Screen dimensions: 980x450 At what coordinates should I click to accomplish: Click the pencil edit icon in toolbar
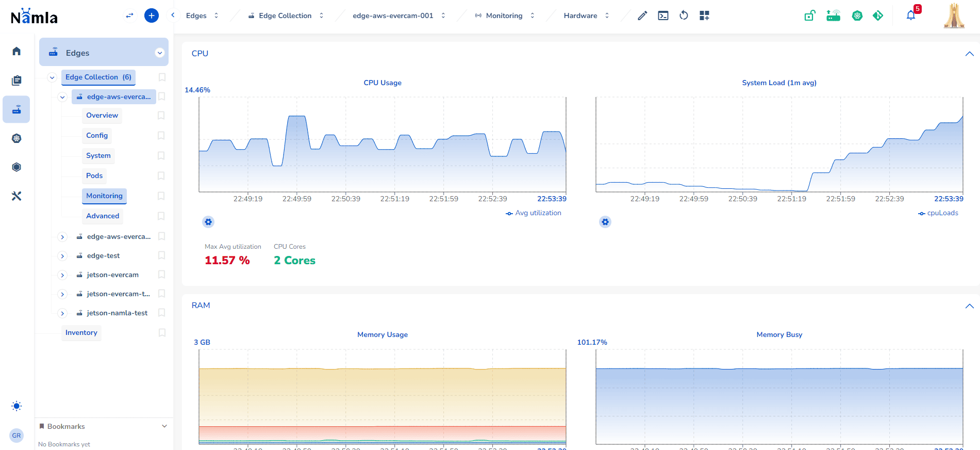pyautogui.click(x=642, y=16)
